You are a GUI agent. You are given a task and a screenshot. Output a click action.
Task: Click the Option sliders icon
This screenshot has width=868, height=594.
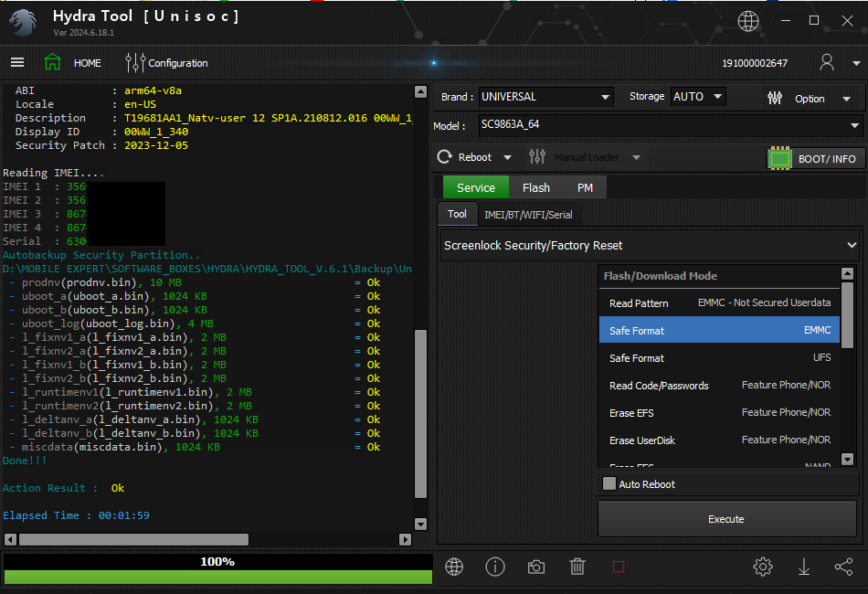(775, 99)
